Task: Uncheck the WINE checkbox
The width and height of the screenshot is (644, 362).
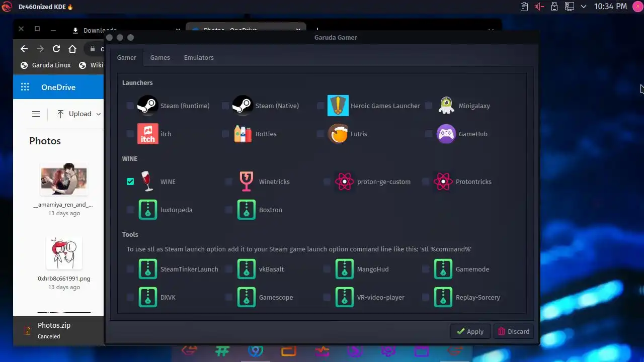Action: pos(130,182)
